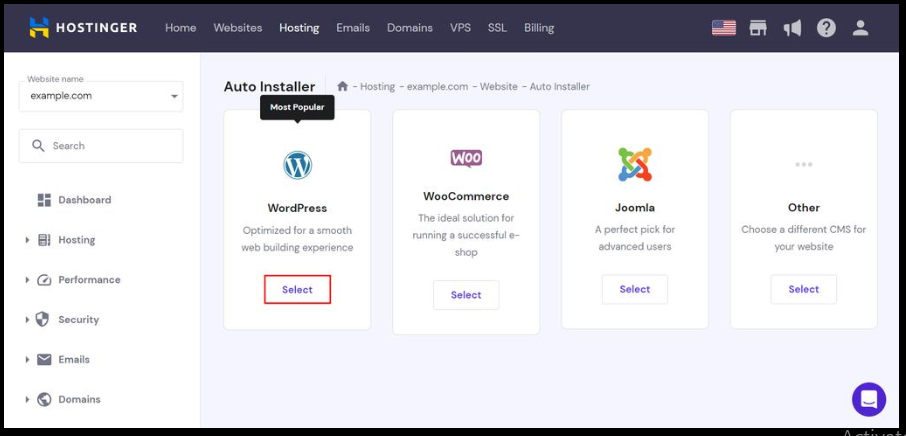Open Billing in the top navigation

click(539, 28)
